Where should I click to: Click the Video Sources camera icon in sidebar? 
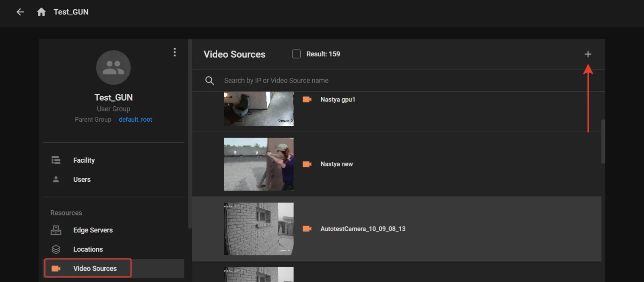(x=56, y=269)
